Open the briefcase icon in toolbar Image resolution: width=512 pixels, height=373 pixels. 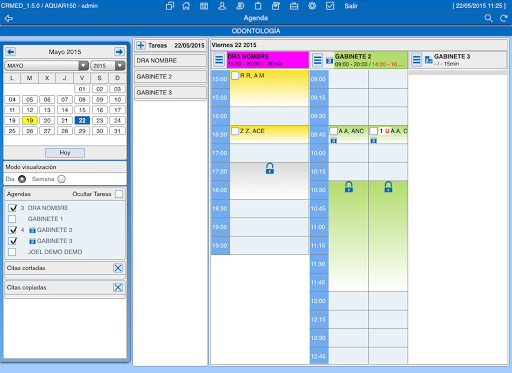tap(294, 6)
